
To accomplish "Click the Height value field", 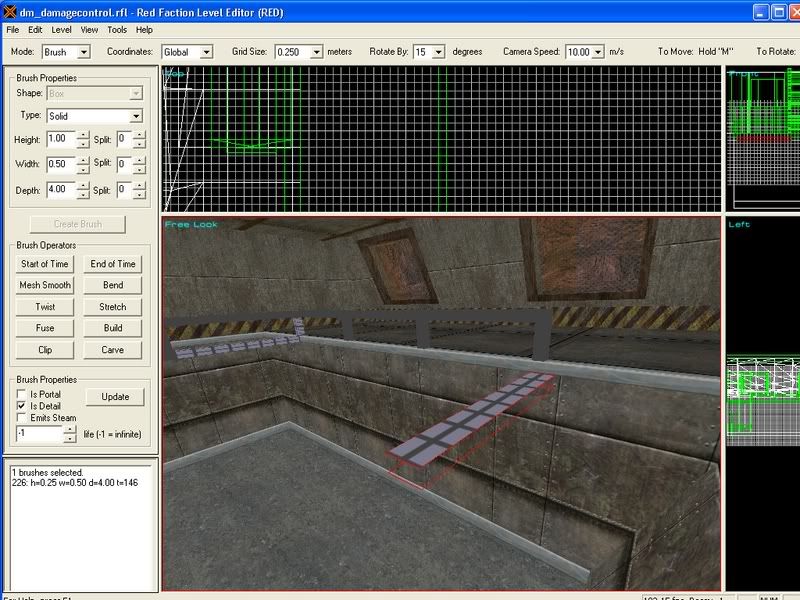I will point(61,139).
